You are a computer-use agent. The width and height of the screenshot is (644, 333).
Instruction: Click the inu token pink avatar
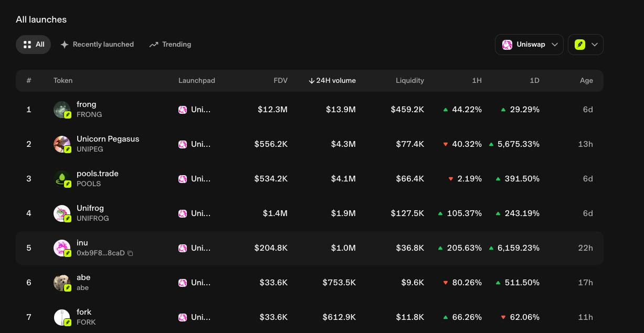(x=62, y=248)
